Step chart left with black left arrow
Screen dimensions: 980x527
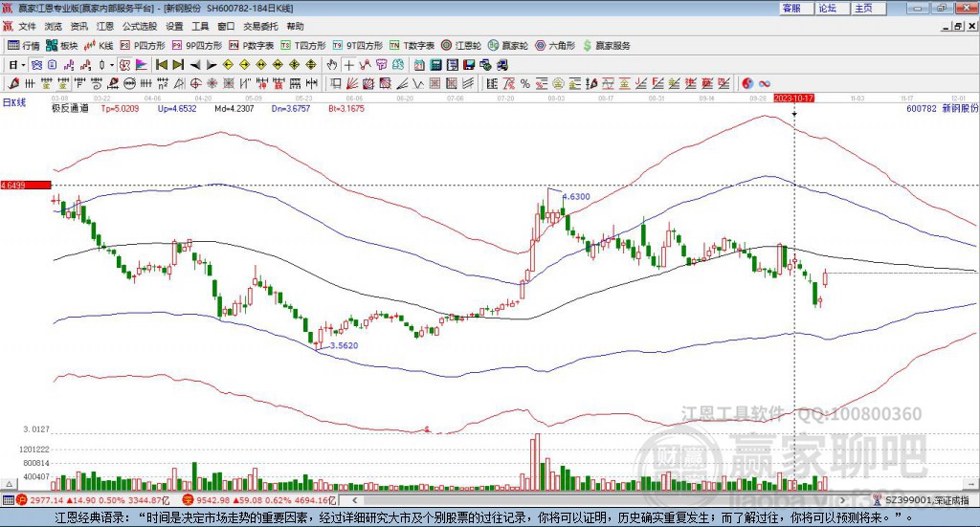pos(195,65)
